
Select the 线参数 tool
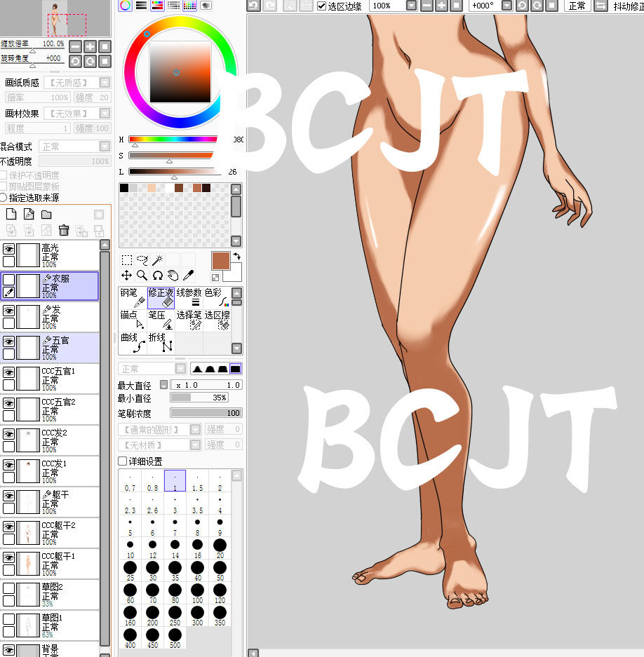pyautogui.click(x=189, y=298)
